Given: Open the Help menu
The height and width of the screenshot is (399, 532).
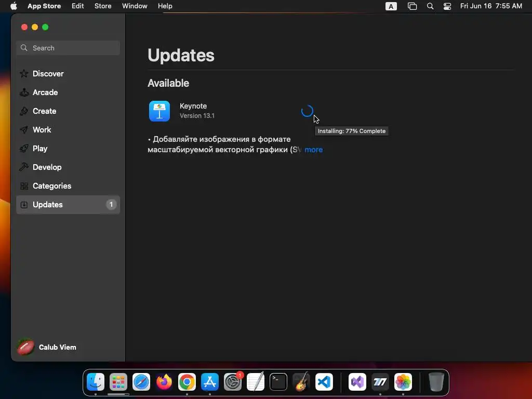Looking at the screenshot, I should [165, 6].
